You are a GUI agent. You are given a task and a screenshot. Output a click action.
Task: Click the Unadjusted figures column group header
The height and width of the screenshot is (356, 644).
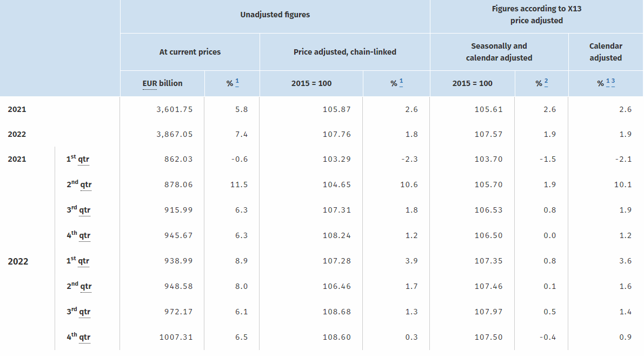[x=275, y=15]
